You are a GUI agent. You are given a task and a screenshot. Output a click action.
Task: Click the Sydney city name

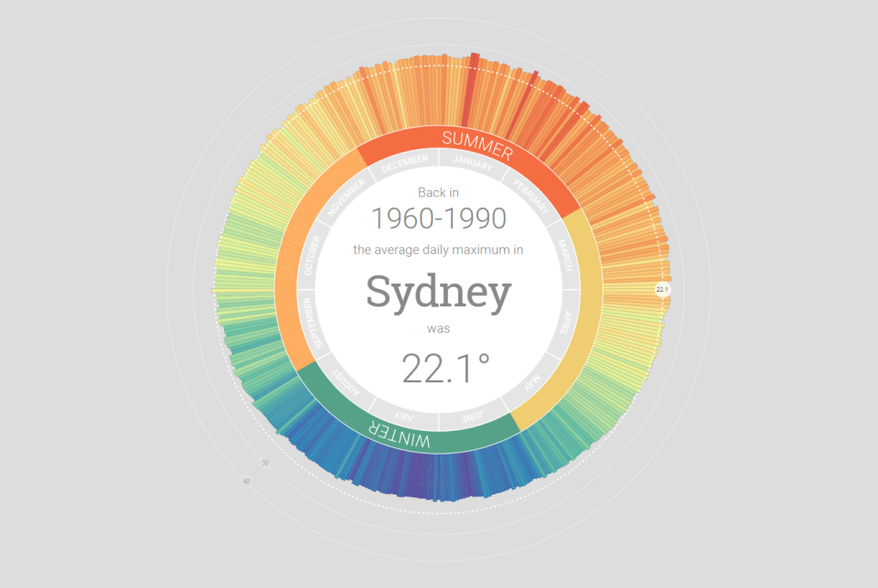pyautogui.click(x=438, y=293)
